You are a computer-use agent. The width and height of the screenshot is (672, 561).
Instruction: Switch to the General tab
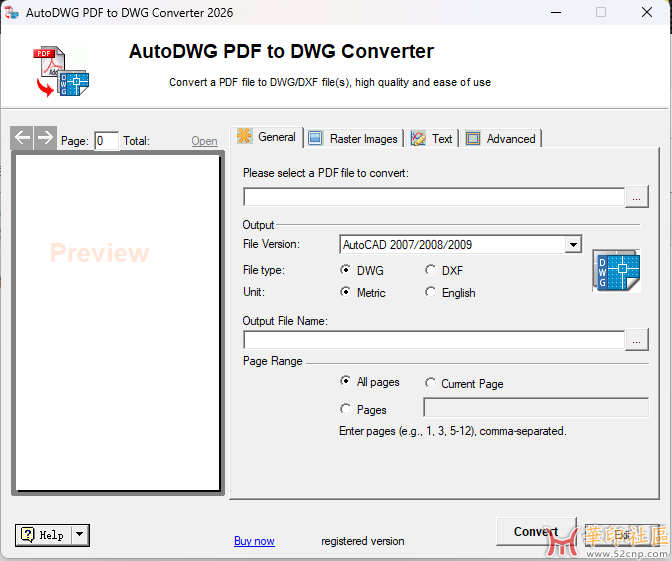(267, 137)
